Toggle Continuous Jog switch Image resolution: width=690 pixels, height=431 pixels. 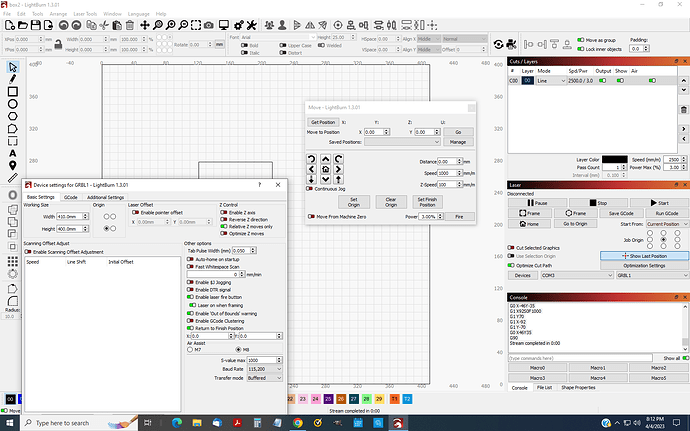coord(309,189)
